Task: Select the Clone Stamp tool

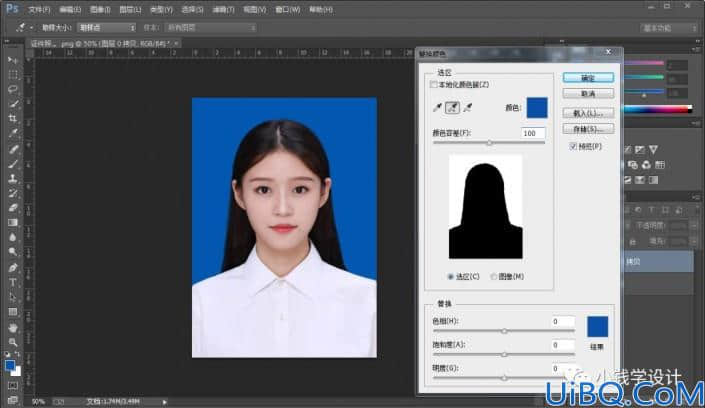Action: (13, 178)
